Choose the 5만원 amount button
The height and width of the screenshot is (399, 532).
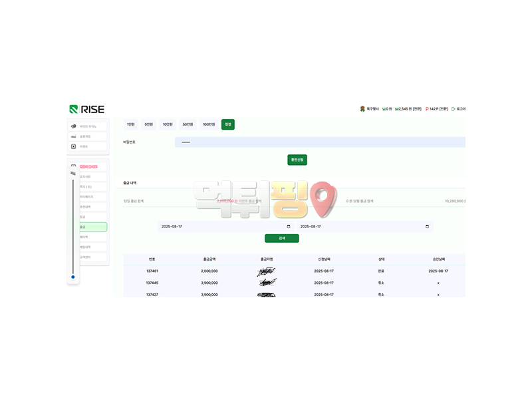148,124
